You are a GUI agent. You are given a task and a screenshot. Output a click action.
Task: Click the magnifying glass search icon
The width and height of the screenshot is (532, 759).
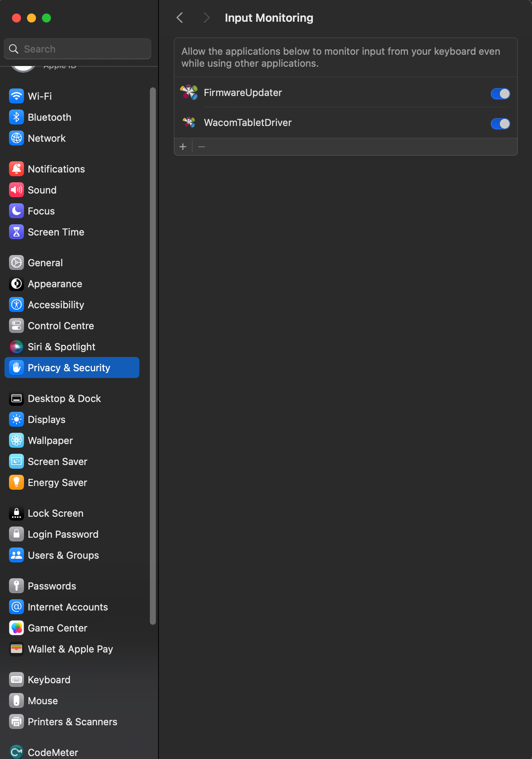coord(13,49)
